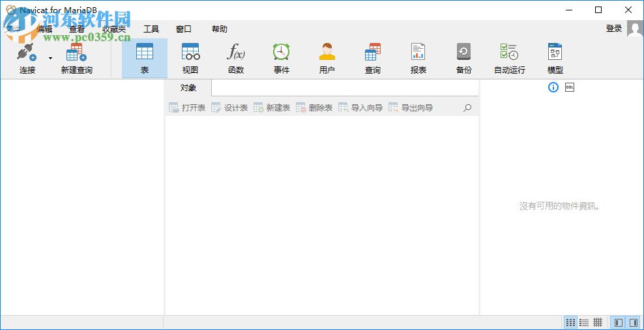Open the Window (窗口) menu
Viewport: 644px width, 330px height.
(184, 29)
